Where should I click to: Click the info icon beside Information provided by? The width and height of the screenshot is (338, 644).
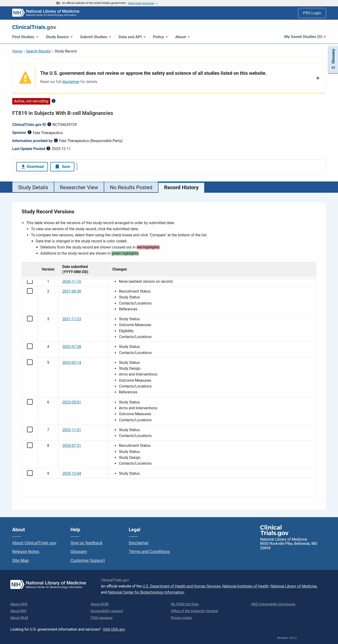(x=56, y=140)
